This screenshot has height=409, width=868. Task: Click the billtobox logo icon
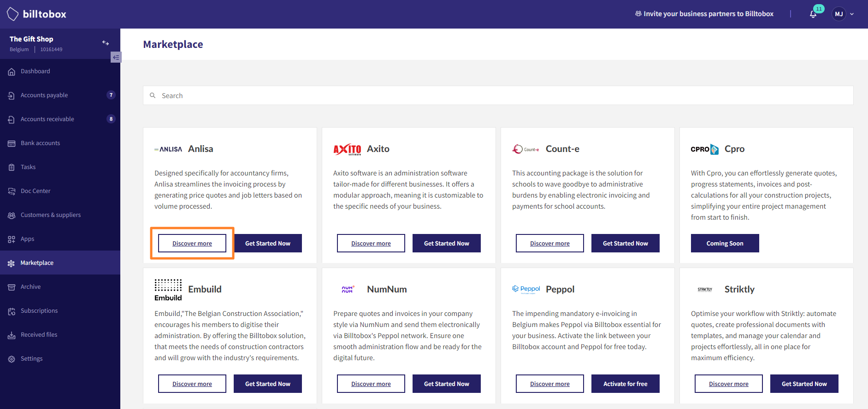pyautogui.click(x=12, y=14)
